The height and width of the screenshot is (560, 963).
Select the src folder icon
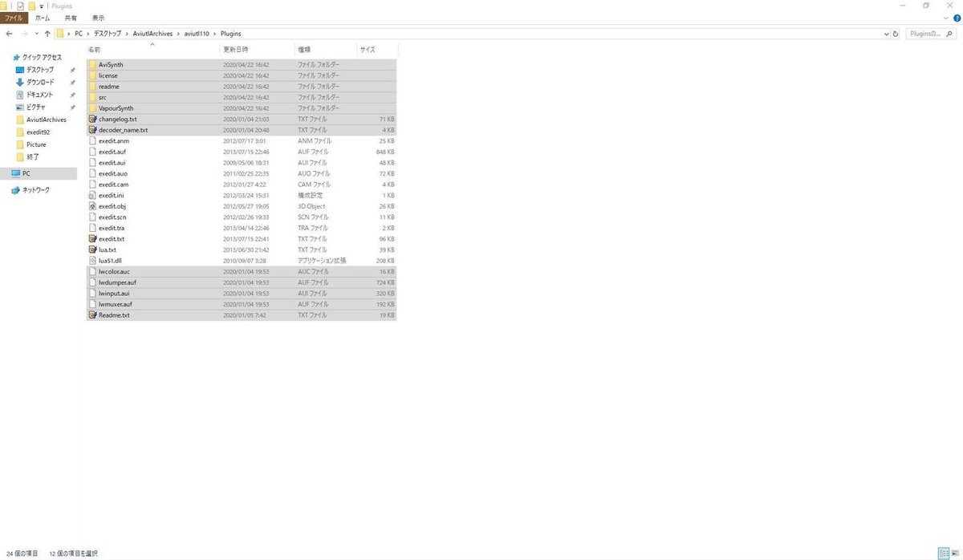point(92,97)
